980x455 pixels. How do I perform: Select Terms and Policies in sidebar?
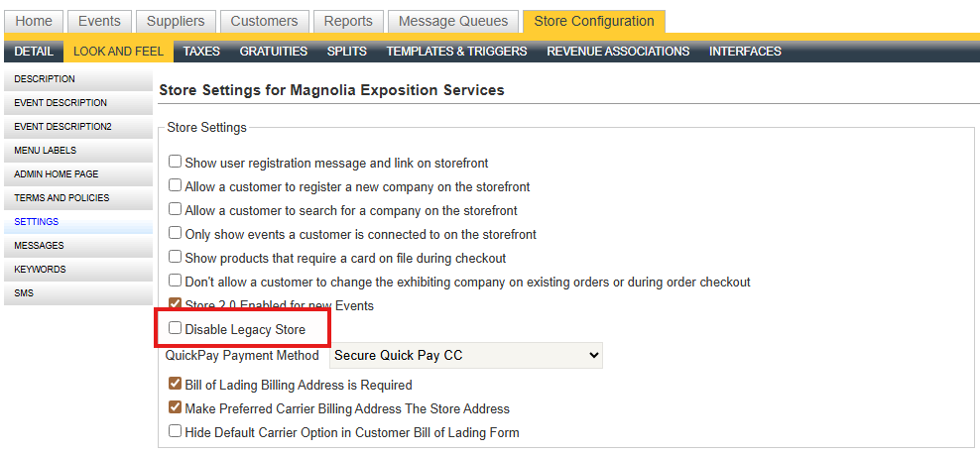[x=61, y=198]
